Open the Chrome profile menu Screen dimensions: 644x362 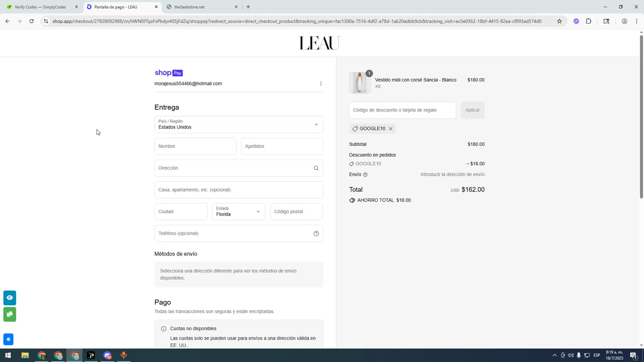(624, 21)
